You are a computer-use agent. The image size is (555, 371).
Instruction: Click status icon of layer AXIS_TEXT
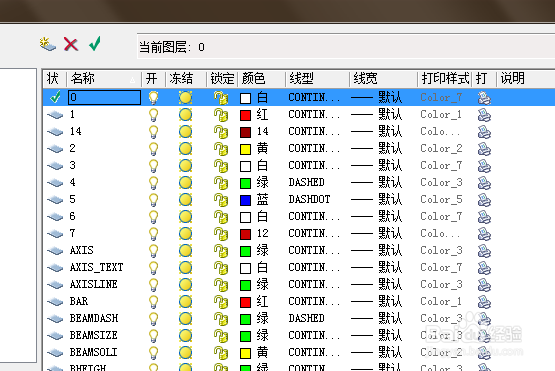(x=55, y=268)
